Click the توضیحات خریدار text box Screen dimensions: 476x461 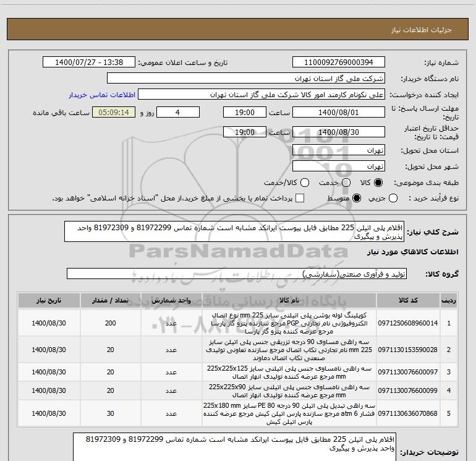click(x=235, y=447)
